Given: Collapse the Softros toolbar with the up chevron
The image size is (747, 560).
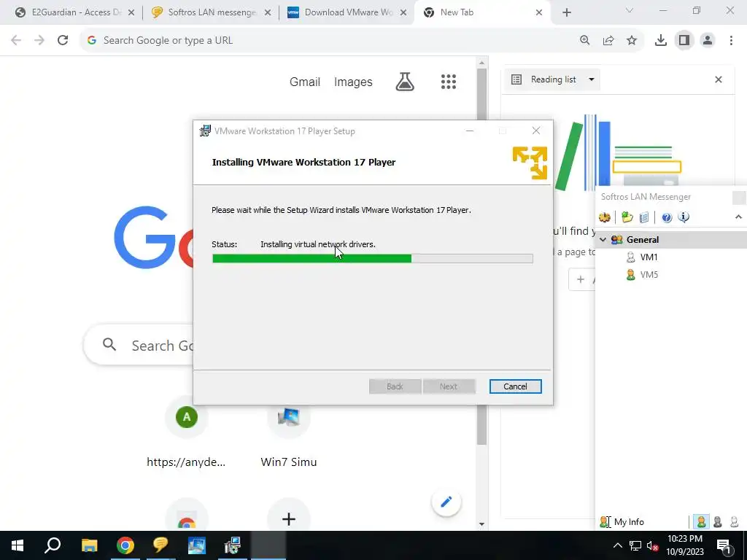Looking at the screenshot, I should coord(738,217).
